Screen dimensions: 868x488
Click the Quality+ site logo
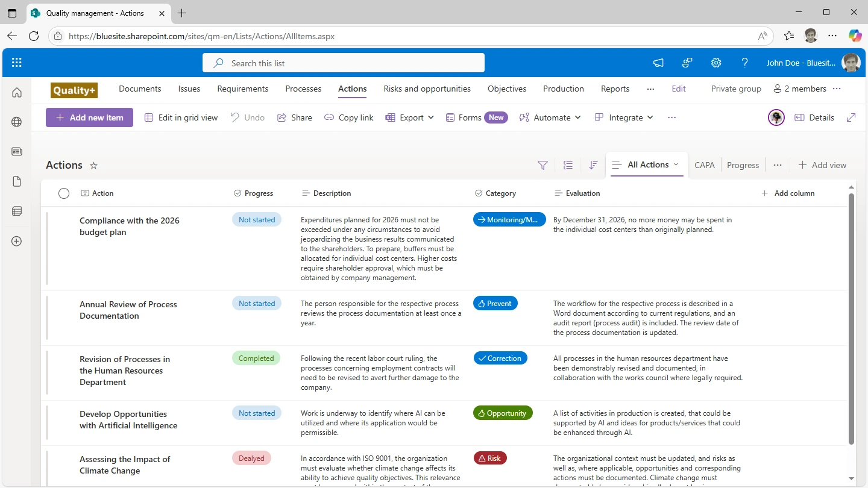click(x=74, y=90)
